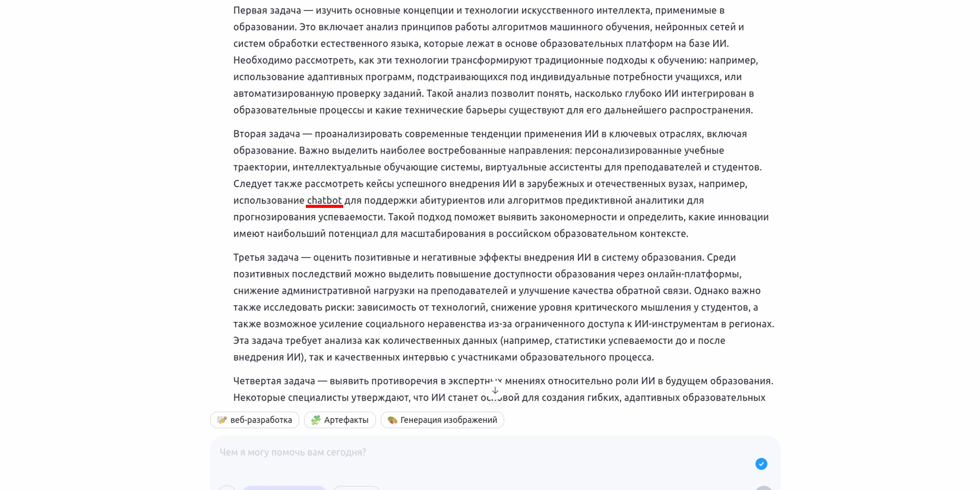The image size is (980, 490).
Task: Open the Артефакты suggestion chip
Action: pos(340,420)
